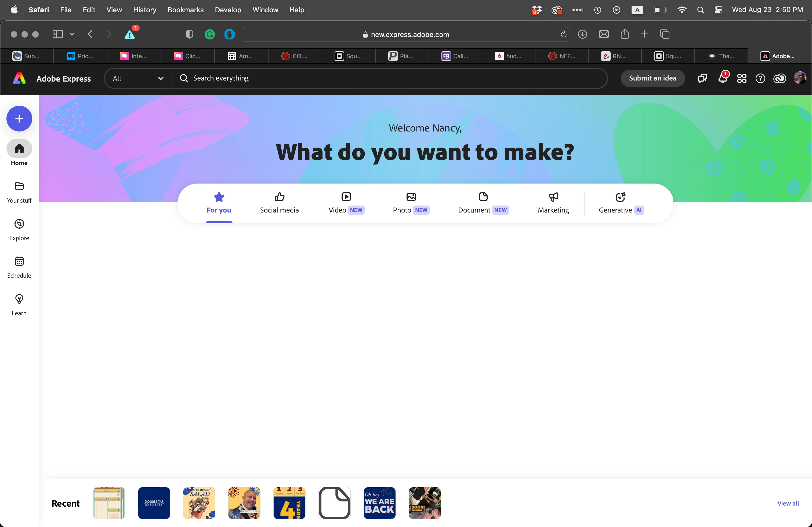This screenshot has height=527, width=812.
Task: Click the blue plus create button
Action: tap(19, 119)
